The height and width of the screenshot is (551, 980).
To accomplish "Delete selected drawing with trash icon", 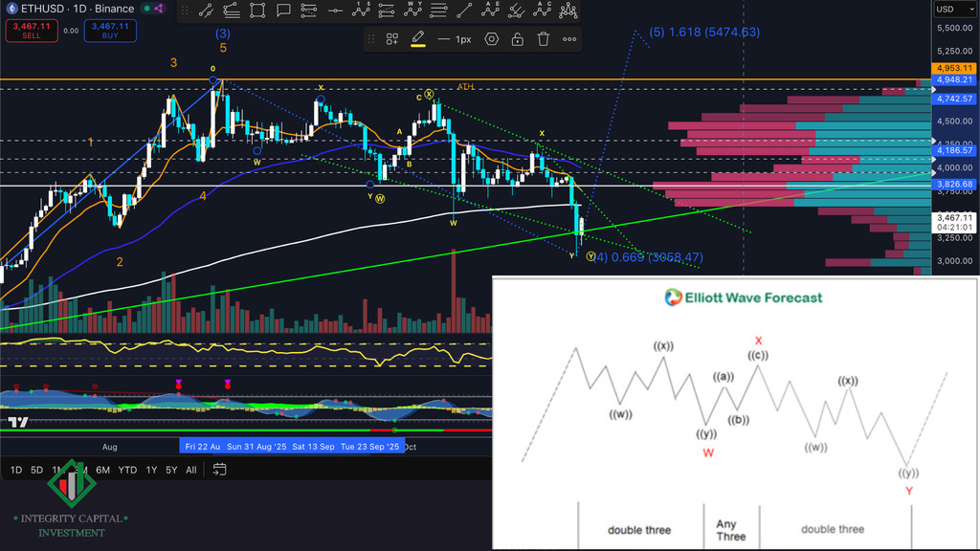I will tap(544, 39).
